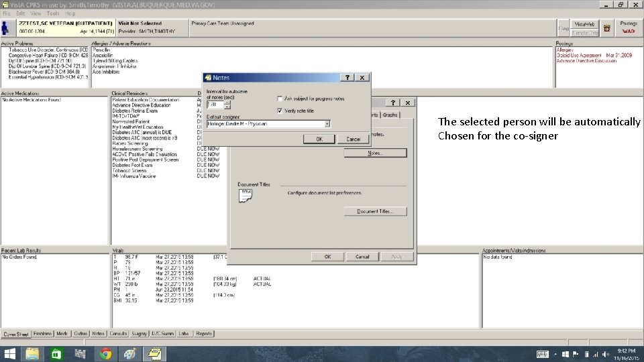Enable Ask subject for progress notes

[x=280, y=99]
